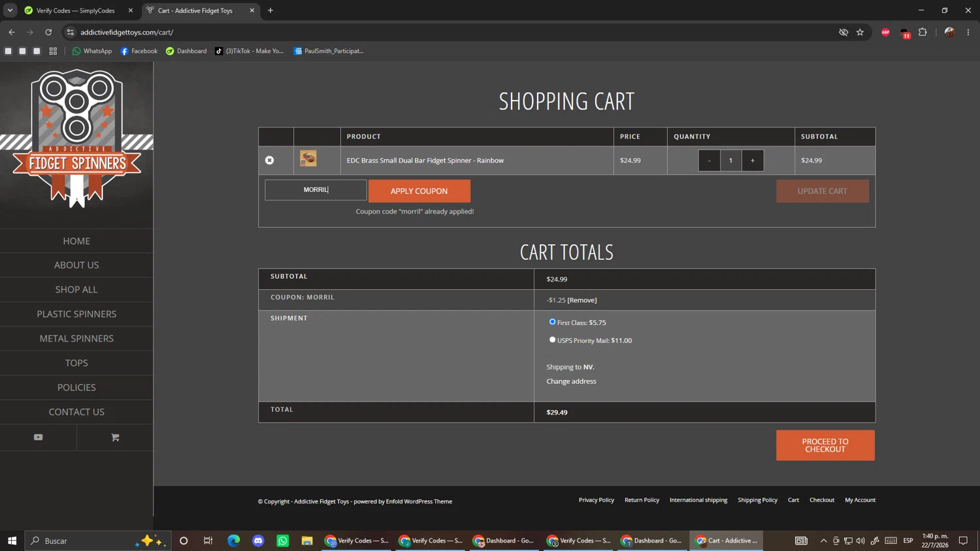Image resolution: width=980 pixels, height=551 pixels.
Task: Remove the MORRIL coupon
Action: pyautogui.click(x=582, y=300)
